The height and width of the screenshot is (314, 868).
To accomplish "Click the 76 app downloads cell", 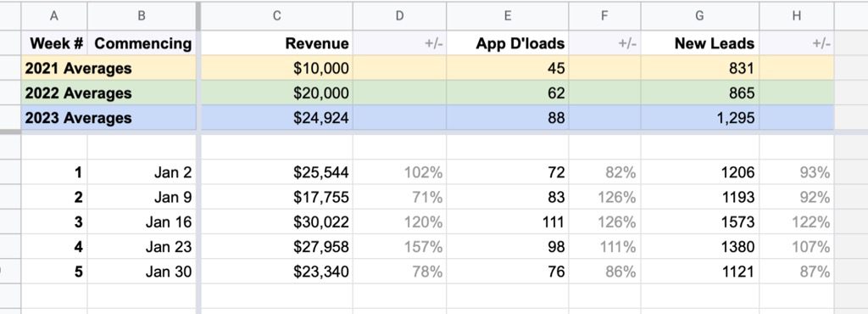I will tap(508, 272).
